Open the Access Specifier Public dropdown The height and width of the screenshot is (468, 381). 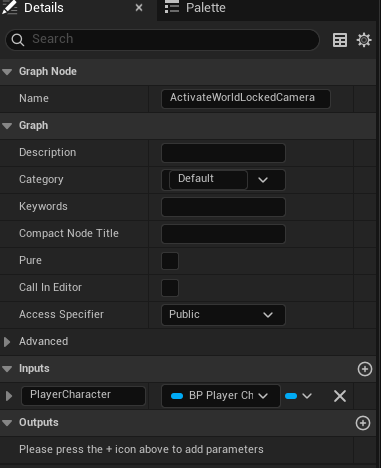223,315
